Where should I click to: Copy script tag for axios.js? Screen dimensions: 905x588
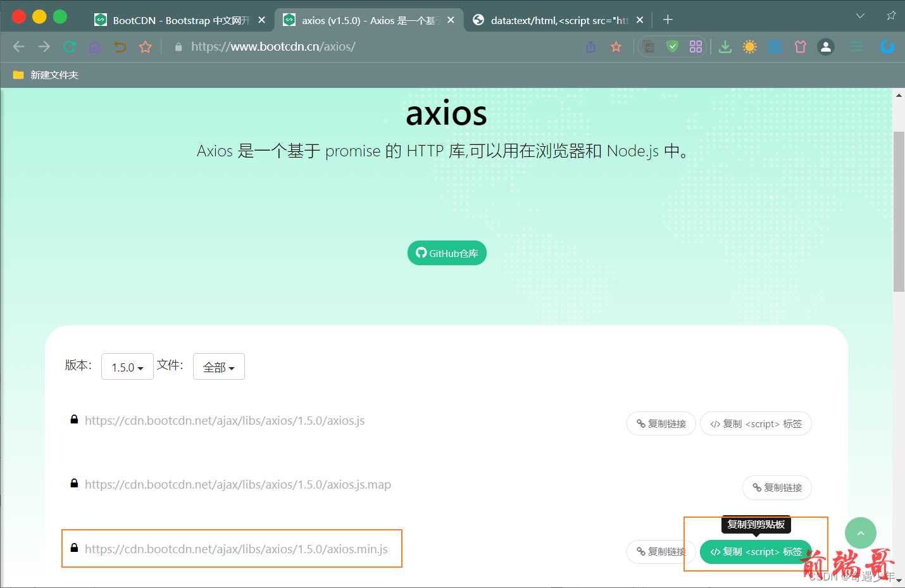point(756,424)
